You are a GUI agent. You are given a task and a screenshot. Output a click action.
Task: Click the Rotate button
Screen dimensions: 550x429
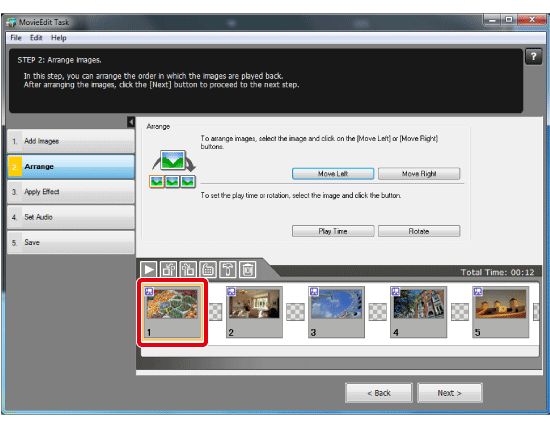click(419, 231)
